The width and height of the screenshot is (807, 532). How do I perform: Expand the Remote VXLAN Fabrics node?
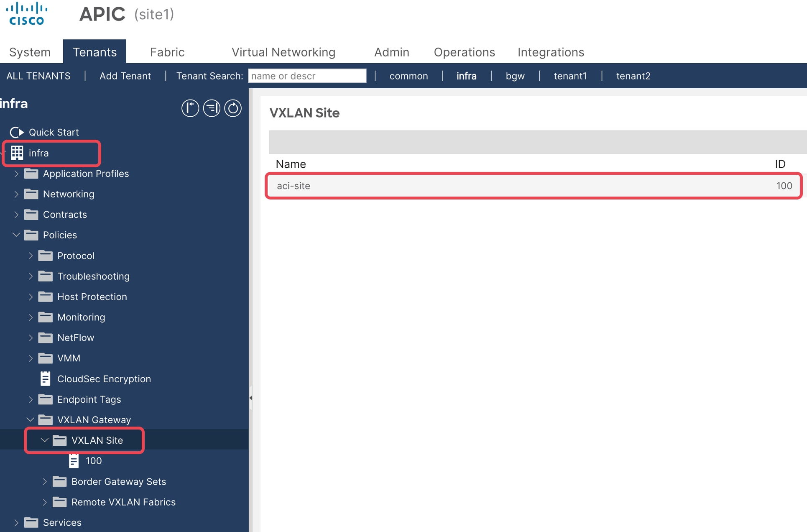pos(45,502)
